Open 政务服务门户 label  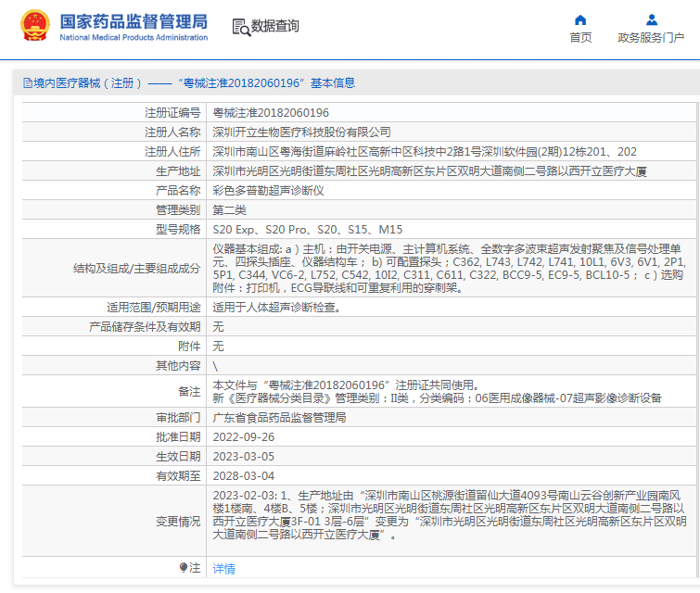pos(651,38)
